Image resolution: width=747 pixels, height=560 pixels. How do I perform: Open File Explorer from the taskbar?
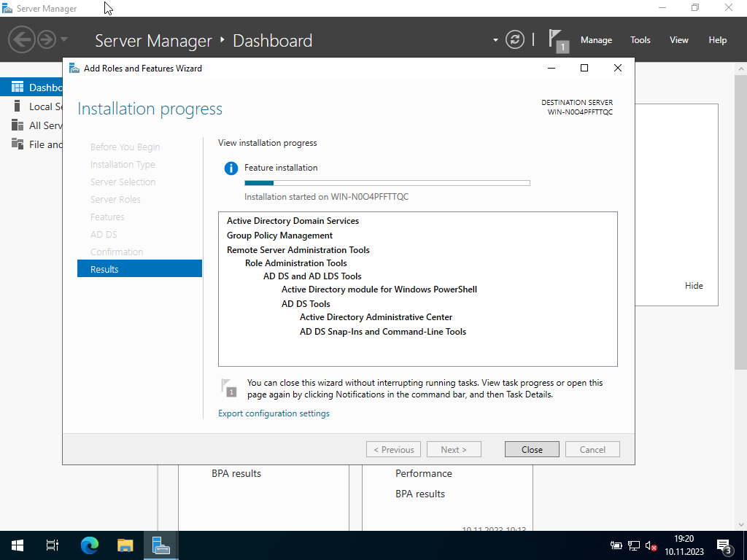[125, 545]
